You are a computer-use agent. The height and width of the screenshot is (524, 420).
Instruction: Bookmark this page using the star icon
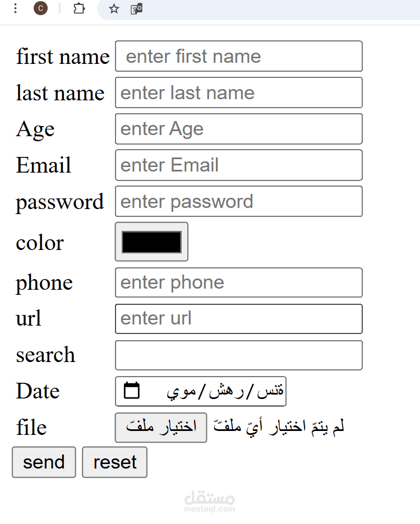[114, 9]
